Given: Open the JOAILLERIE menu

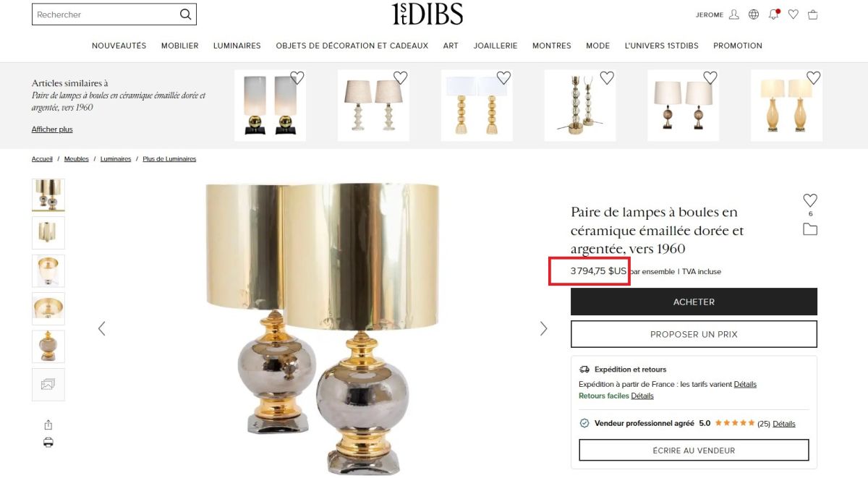Looking at the screenshot, I should (x=495, y=46).
